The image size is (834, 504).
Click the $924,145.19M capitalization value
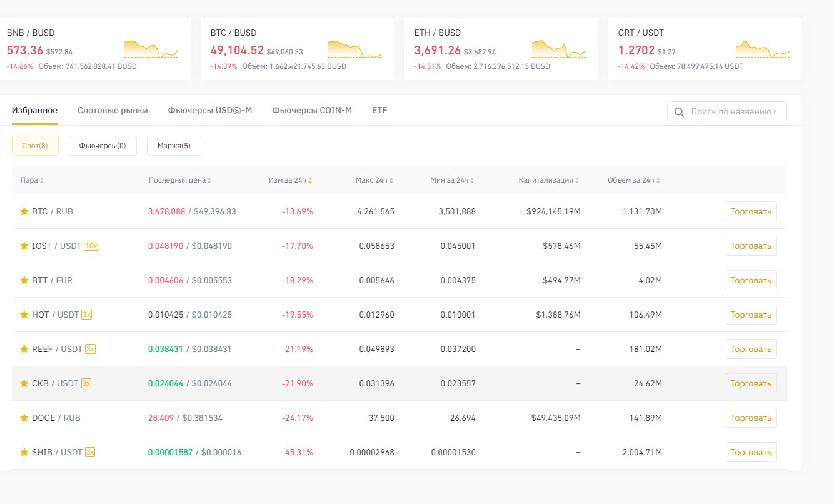coord(553,211)
